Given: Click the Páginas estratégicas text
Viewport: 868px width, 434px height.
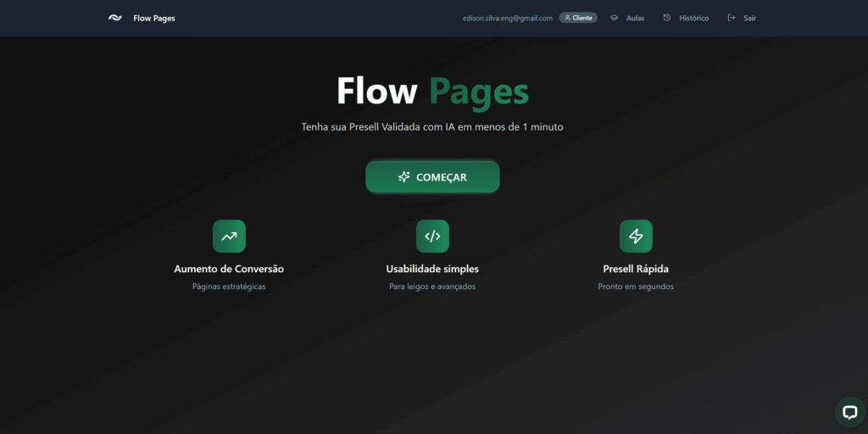Looking at the screenshot, I should pos(229,287).
